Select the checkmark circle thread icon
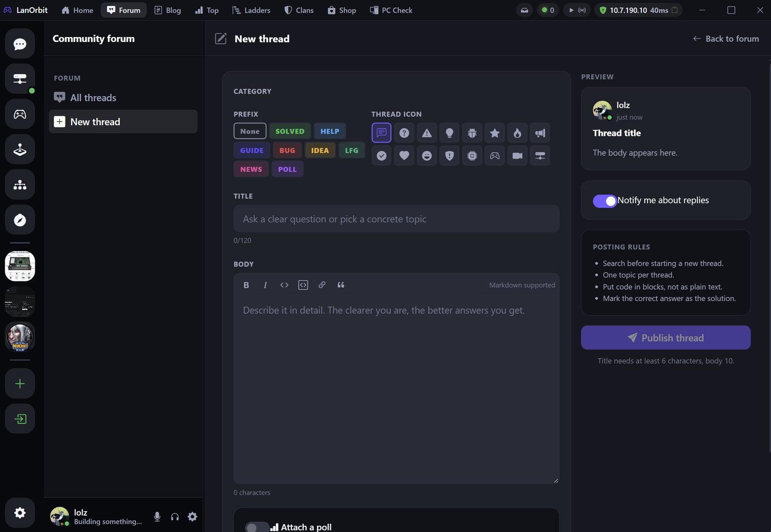 click(x=382, y=156)
